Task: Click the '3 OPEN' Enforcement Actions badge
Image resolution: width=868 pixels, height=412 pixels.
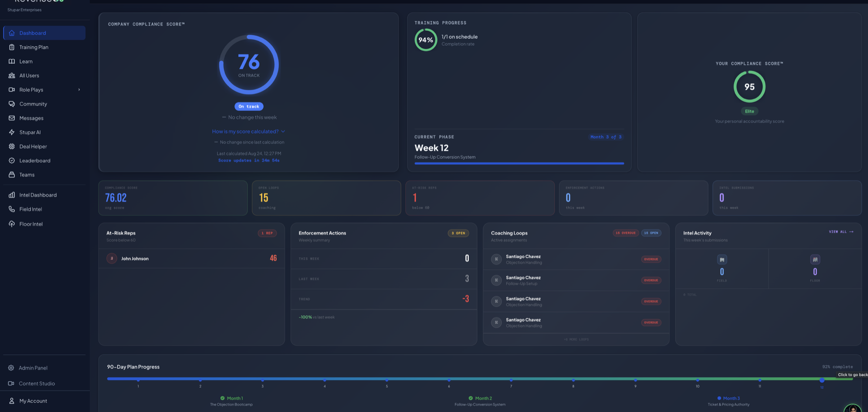Action: pyautogui.click(x=458, y=233)
